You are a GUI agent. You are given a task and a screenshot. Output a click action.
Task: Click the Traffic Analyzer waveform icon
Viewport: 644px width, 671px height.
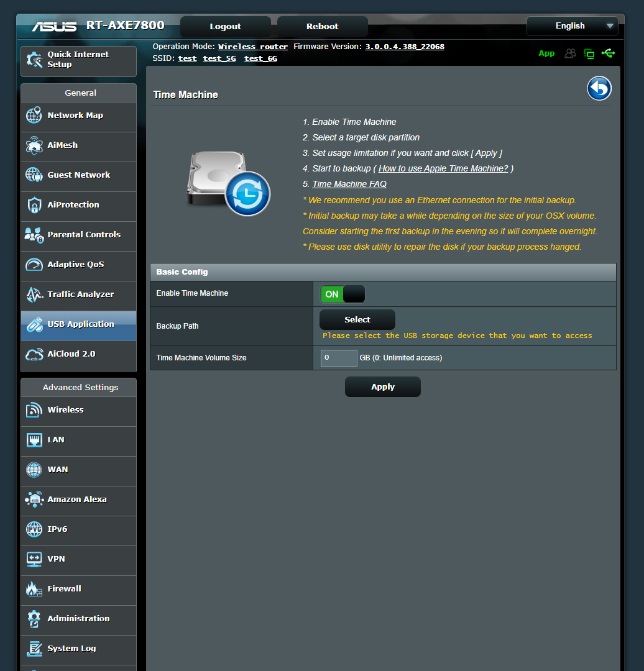(x=34, y=294)
